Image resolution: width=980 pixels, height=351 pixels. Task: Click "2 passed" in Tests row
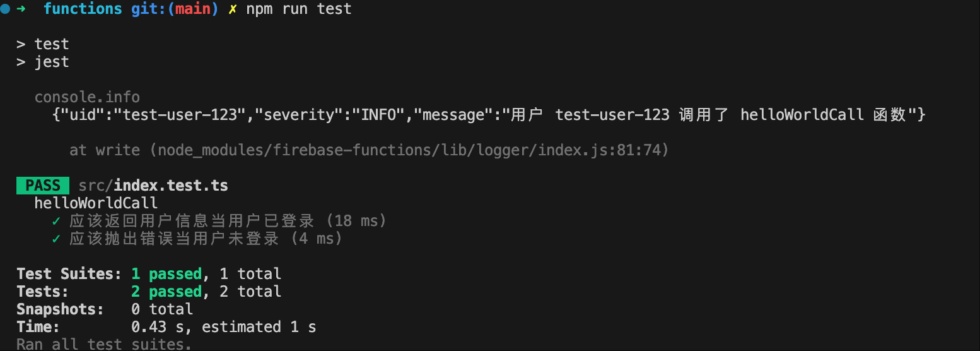(166, 292)
